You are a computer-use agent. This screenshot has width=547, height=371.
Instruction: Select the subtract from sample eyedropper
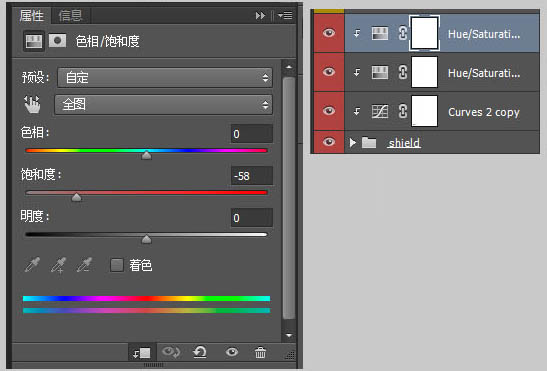(x=84, y=265)
